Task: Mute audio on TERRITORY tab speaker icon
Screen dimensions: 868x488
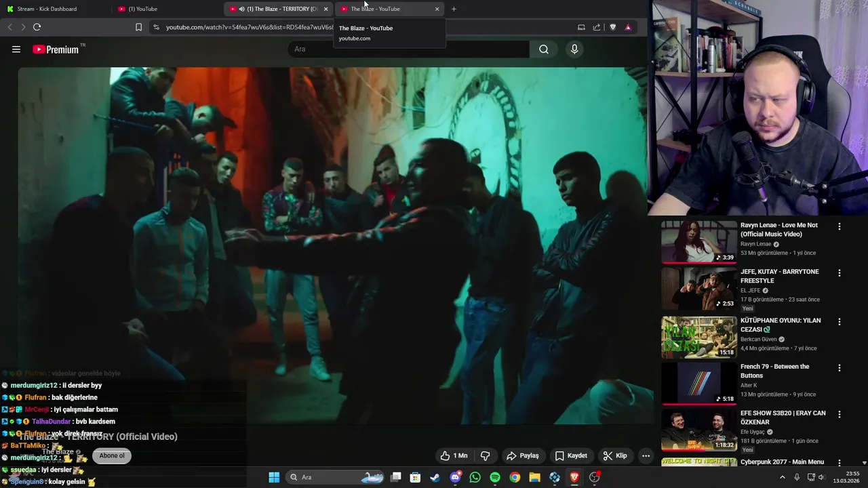Action: click(242, 9)
